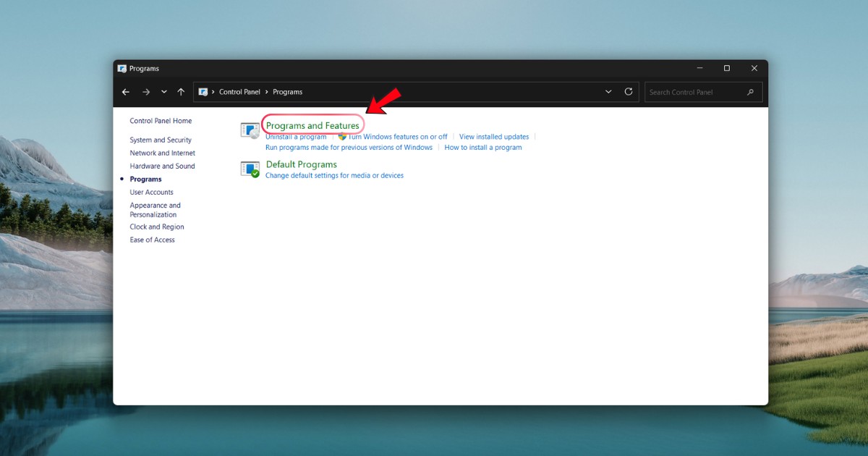The height and width of the screenshot is (456, 868).
Task: Click the Default Programs icon
Action: point(250,169)
